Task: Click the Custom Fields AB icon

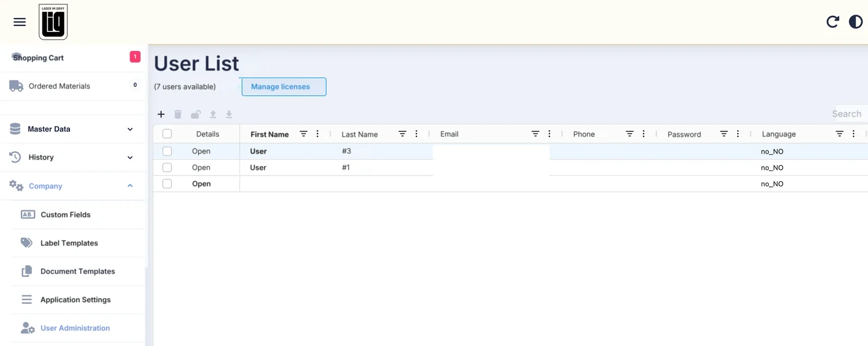Action: pos(28,215)
